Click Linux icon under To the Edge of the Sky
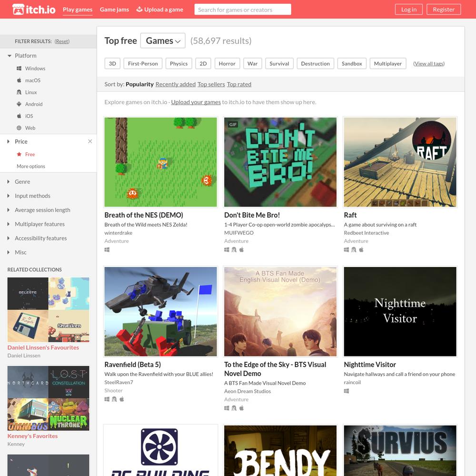 (x=234, y=408)
